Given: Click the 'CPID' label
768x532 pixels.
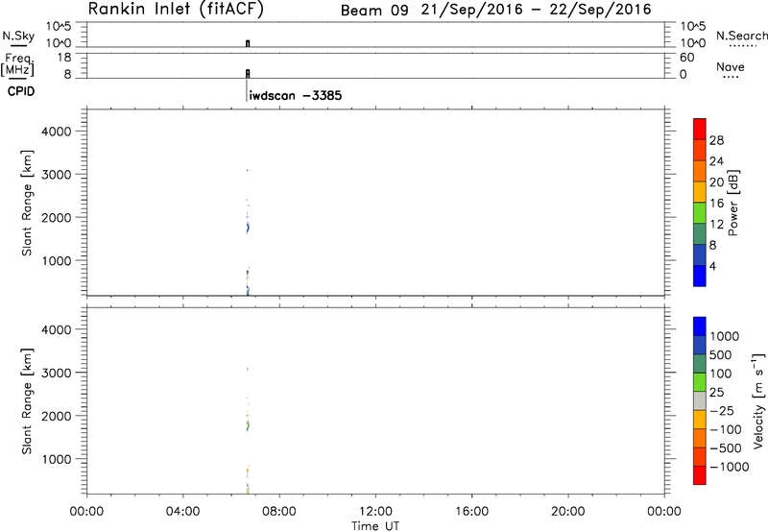Looking at the screenshot, I should click(x=21, y=91).
